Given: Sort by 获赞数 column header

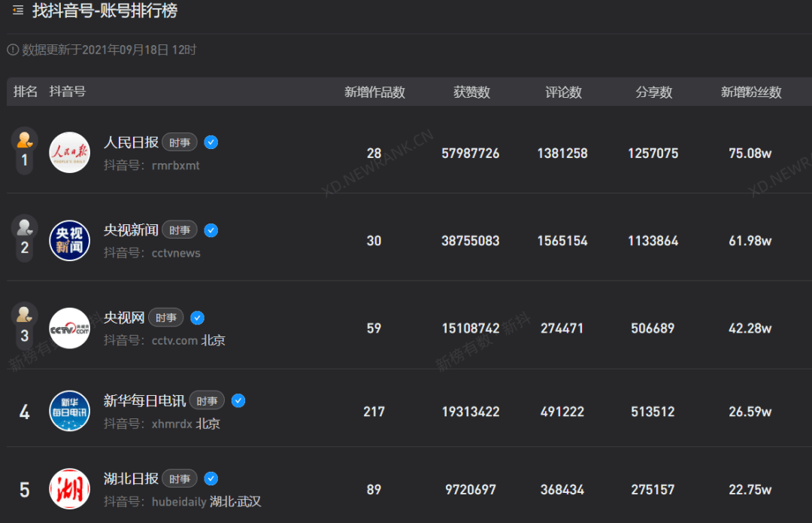Looking at the screenshot, I should (471, 93).
